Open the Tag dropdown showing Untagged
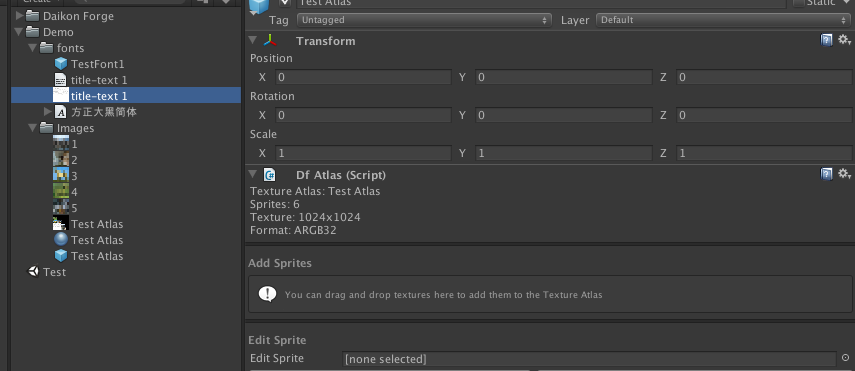 tap(424, 20)
